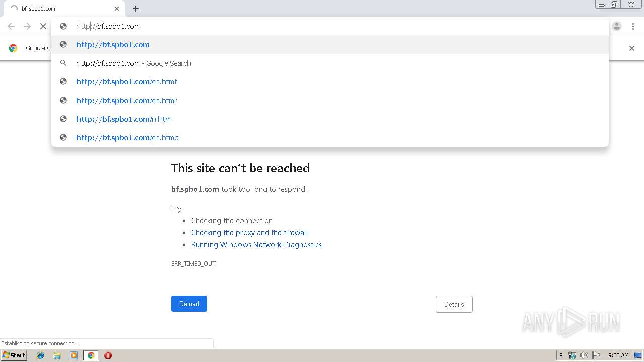
Task: Click Google Chrome logo in infobar
Action: [x=13, y=48]
